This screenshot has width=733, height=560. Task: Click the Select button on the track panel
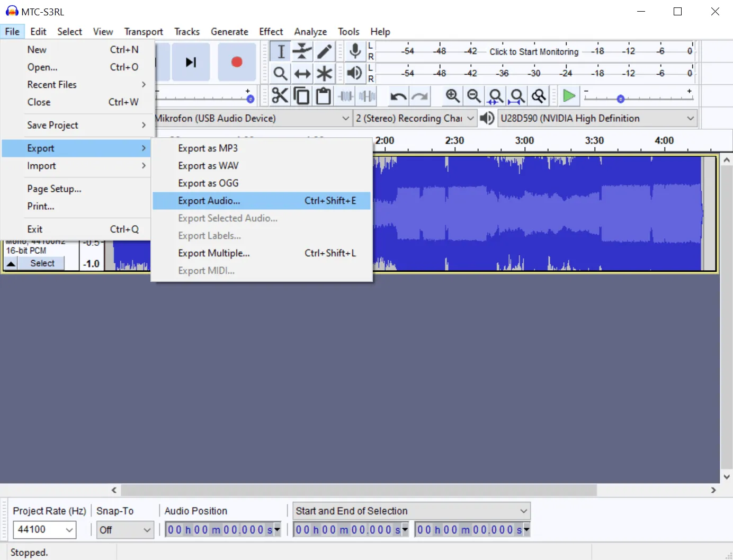pyautogui.click(x=42, y=263)
